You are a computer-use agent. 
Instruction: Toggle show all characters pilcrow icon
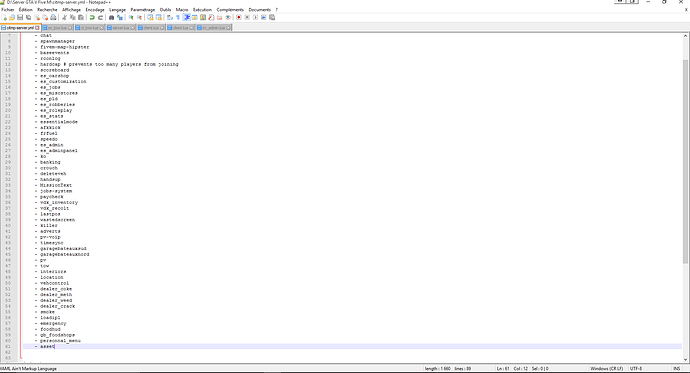[x=178, y=18]
